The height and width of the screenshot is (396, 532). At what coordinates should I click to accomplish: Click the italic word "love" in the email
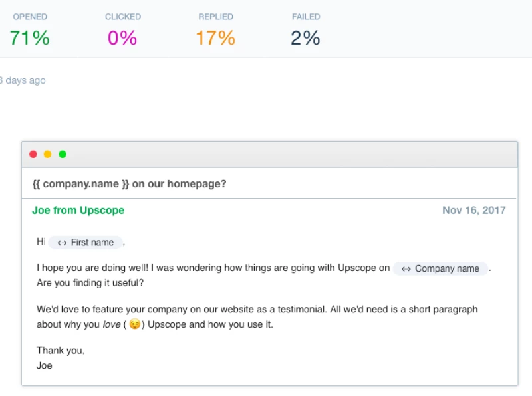(x=110, y=325)
